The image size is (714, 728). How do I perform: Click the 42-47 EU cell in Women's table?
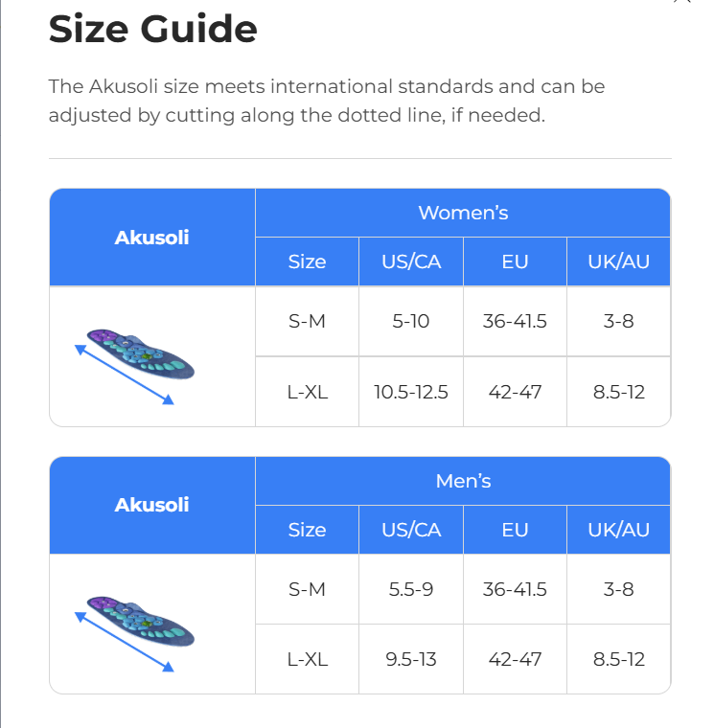coord(515,391)
